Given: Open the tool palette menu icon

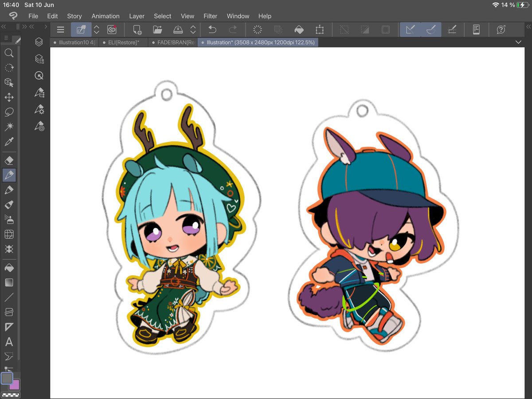Looking at the screenshot, I should coord(6,38).
